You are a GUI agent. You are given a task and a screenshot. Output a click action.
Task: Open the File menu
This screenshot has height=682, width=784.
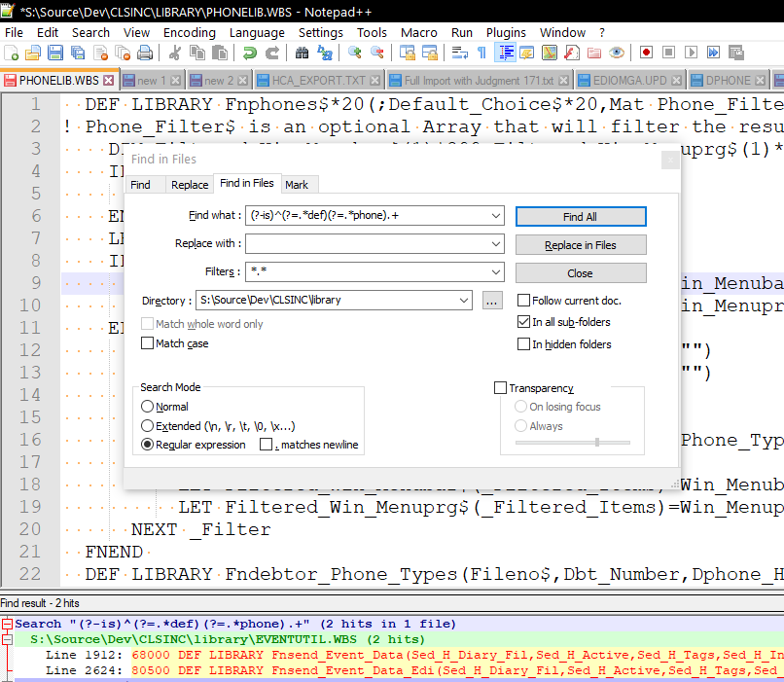pos(14,32)
